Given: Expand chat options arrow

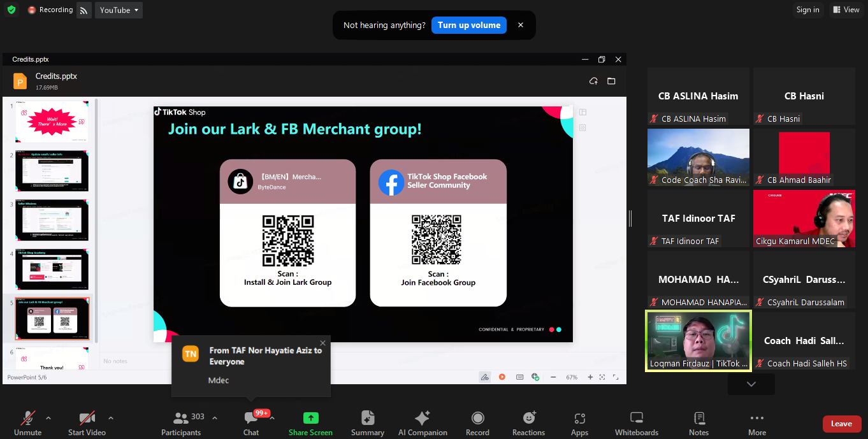Looking at the screenshot, I should (272, 418).
